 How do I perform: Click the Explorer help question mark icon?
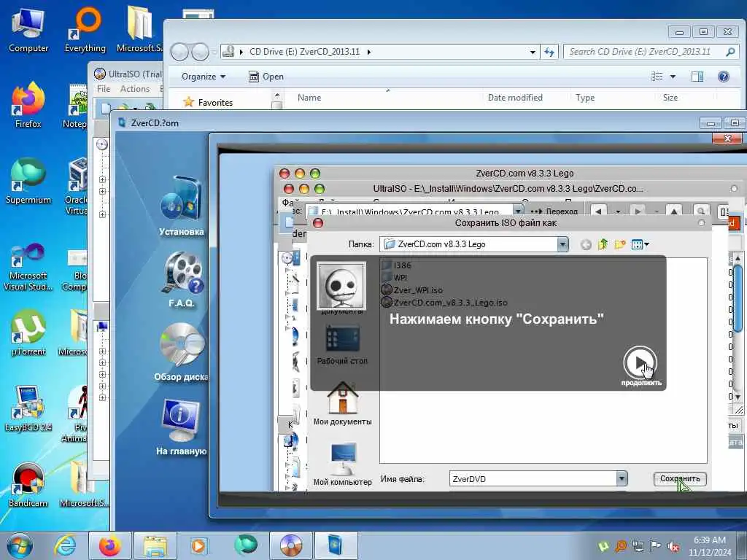point(723,76)
